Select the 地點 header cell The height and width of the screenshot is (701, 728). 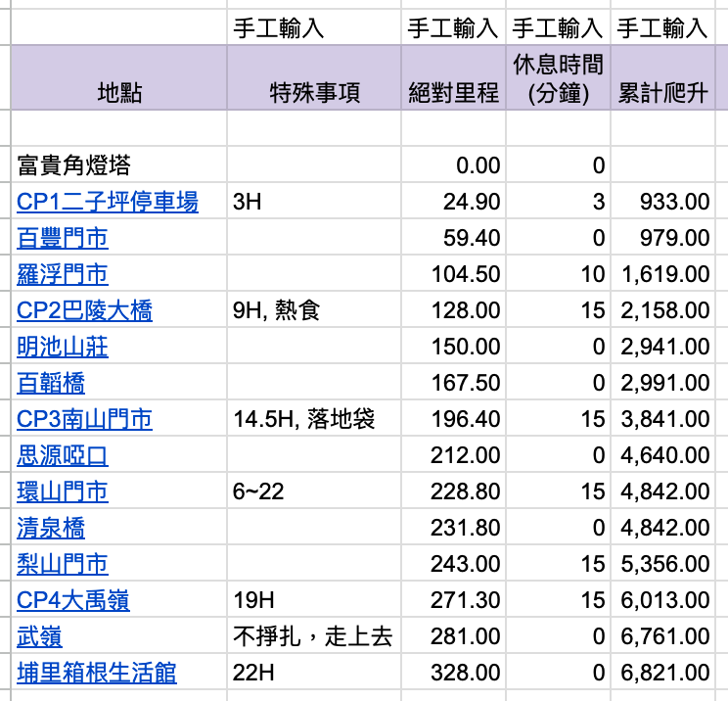click(118, 77)
